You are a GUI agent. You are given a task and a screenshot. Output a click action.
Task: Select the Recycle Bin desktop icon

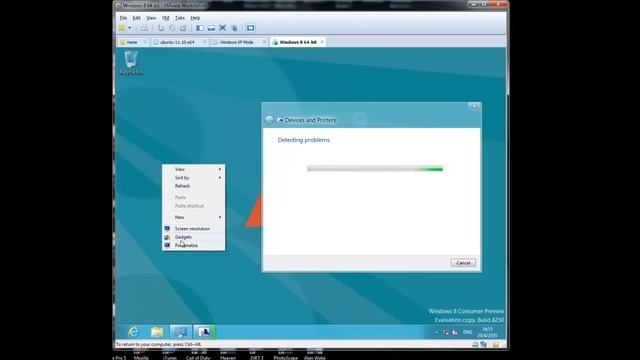click(x=131, y=63)
